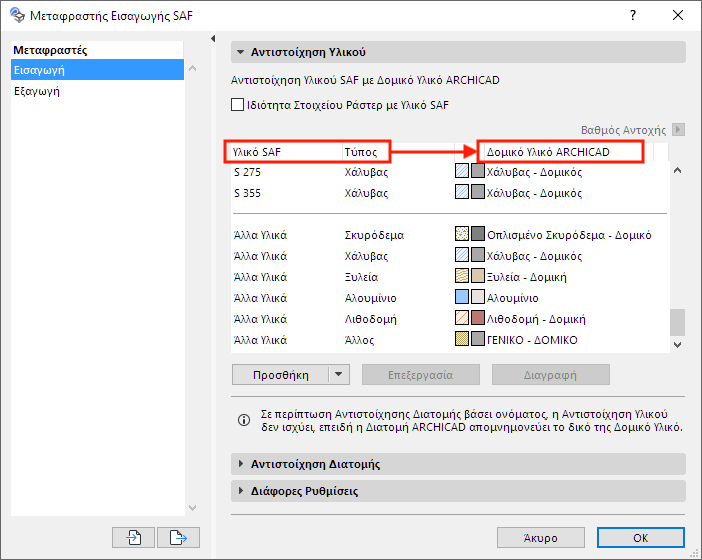Click the concrete fill icon in Σκυρόδεμα row
Screen dimensions: 702x560
pyautogui.click(x=462, y=233)
